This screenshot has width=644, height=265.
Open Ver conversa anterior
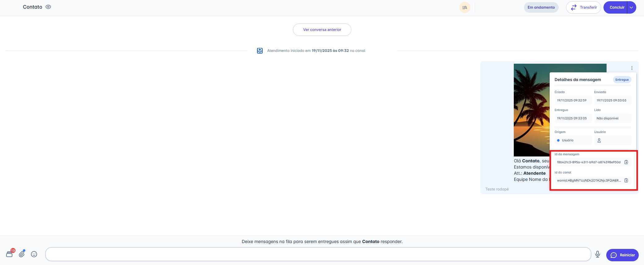coord(322,30)
